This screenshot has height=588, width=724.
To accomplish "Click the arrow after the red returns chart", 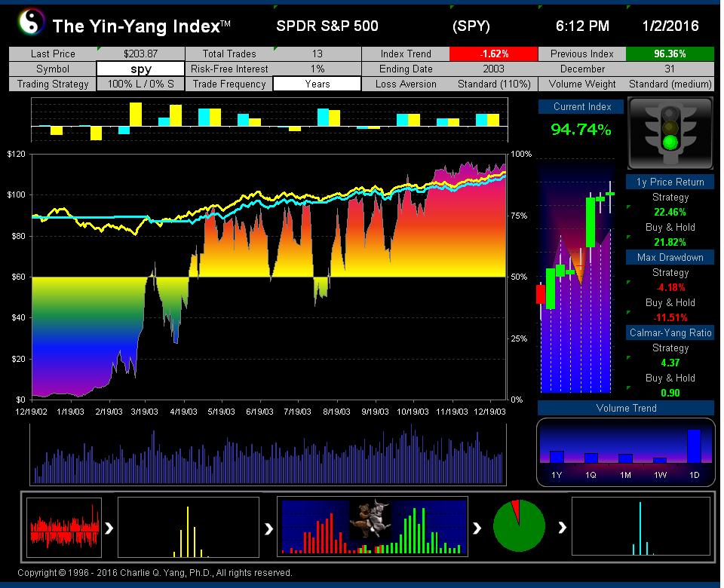I will point(109,528).
